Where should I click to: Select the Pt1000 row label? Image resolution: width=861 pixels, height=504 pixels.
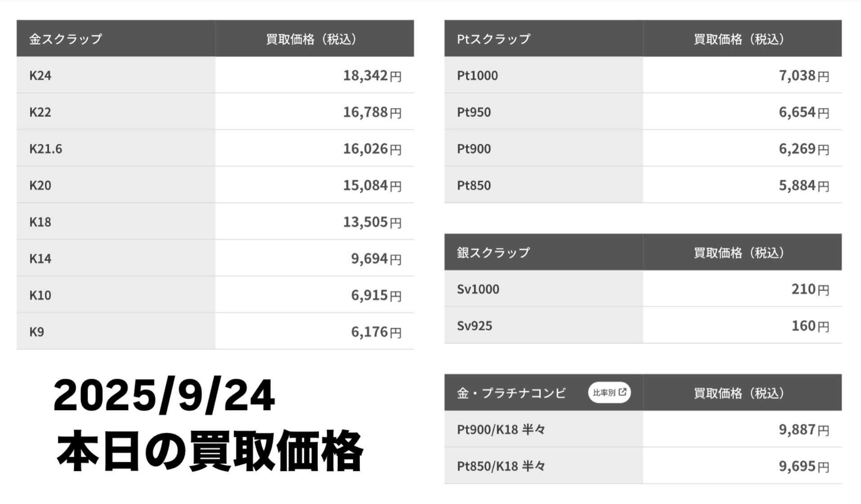[x=477, y=75]
